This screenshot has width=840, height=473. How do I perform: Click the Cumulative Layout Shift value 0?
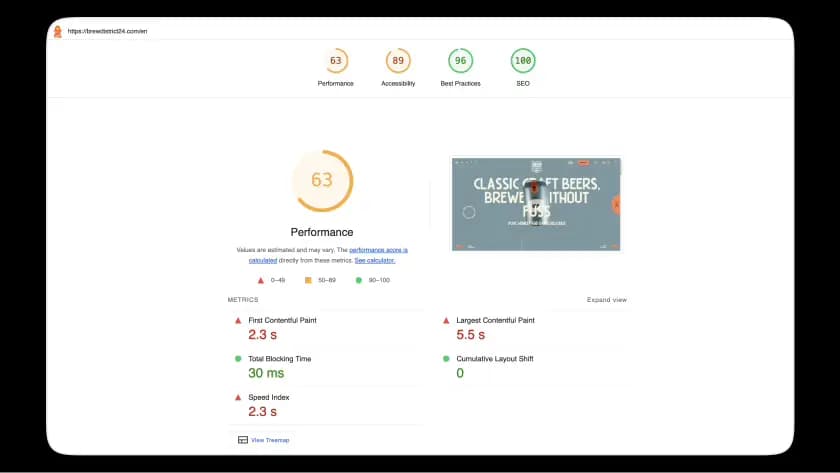click(x=460, y=373)
